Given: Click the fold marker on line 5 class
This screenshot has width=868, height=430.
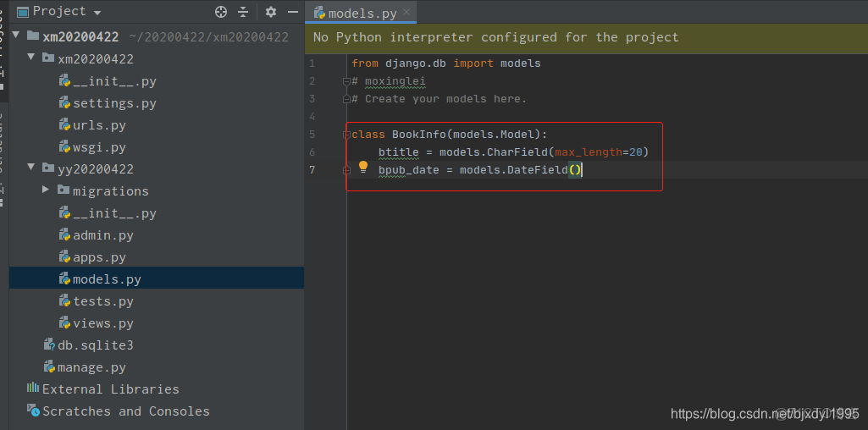Looking at the screenshot, I should click(346, 134).
